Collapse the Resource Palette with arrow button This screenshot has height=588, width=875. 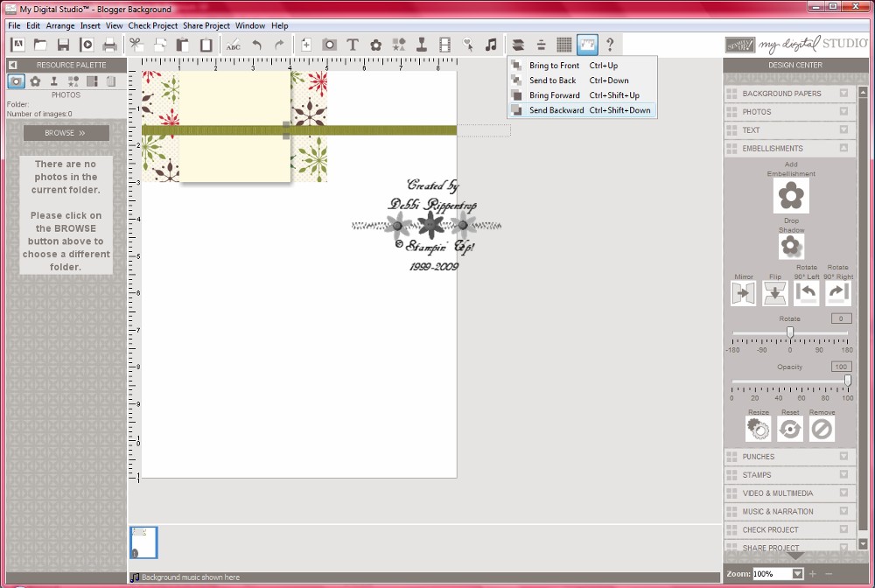pos(13,65)
